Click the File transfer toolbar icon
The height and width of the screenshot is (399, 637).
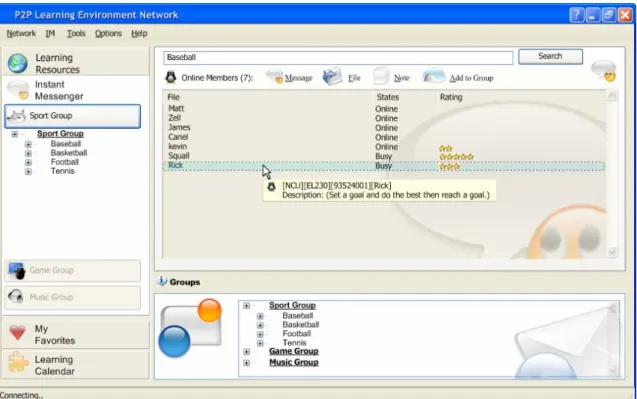click(332, 76)
